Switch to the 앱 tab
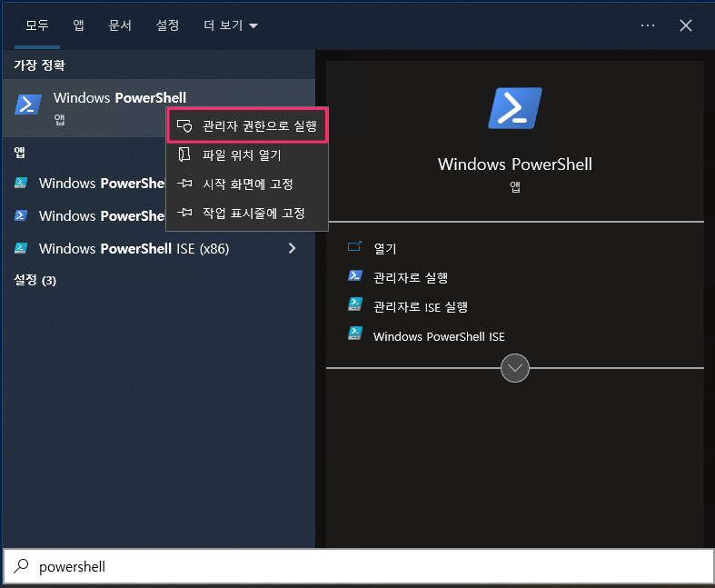The width and height of the screenshot is (715, 588). (78, 25)
